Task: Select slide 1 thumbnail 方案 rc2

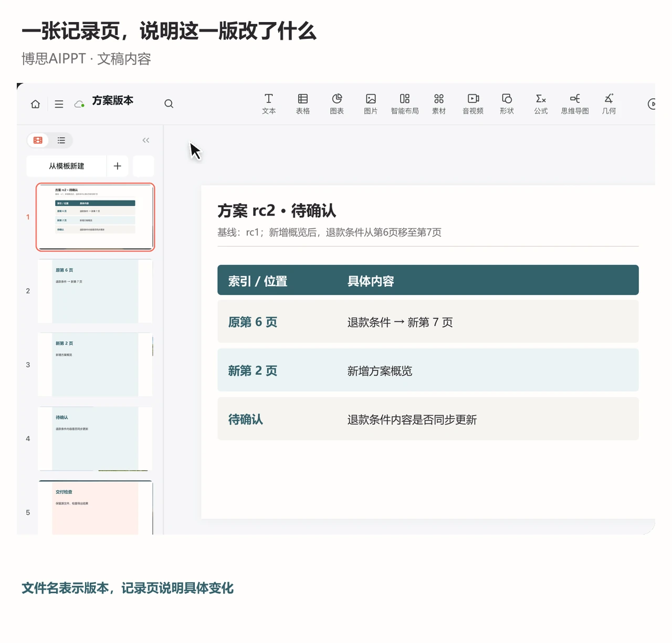Action: (x=95, y=217)
